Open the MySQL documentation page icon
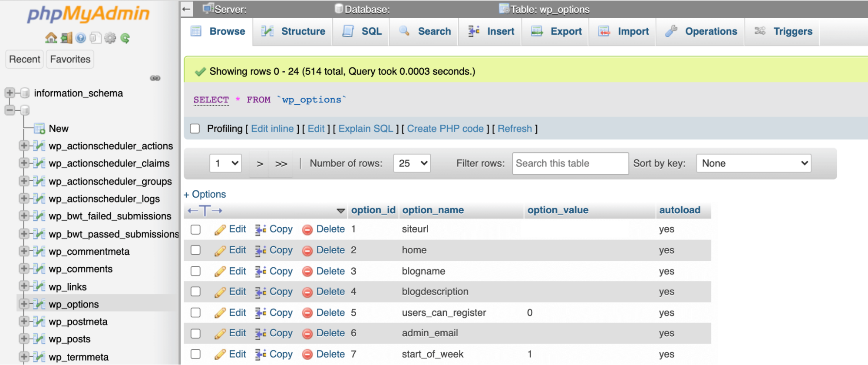Viewport: 868px width, 365px height. [96, 38]
